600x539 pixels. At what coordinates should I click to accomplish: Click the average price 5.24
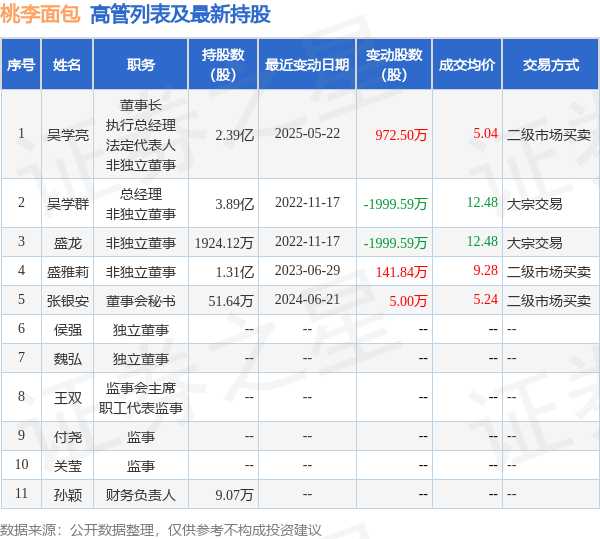[485, 299]
